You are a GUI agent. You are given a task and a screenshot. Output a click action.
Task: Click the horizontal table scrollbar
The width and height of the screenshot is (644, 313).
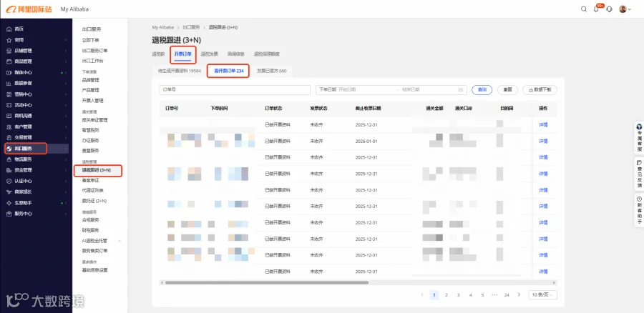(267, 283)
